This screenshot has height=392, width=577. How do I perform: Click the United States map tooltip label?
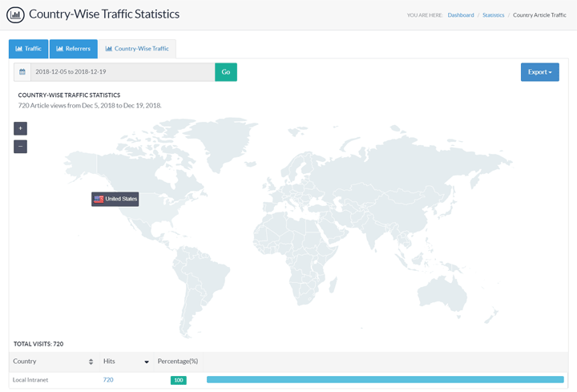pyautogui.click(x=115, y=199)
